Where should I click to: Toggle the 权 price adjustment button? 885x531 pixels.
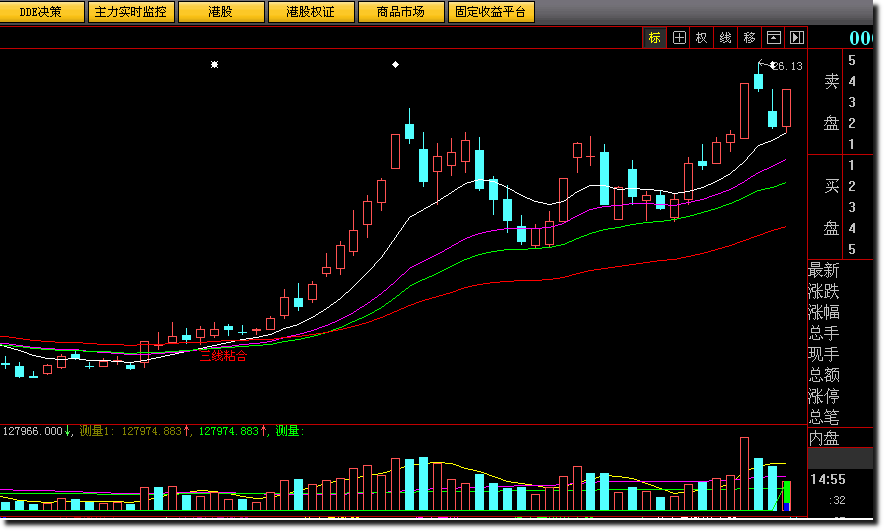(702, 38)
